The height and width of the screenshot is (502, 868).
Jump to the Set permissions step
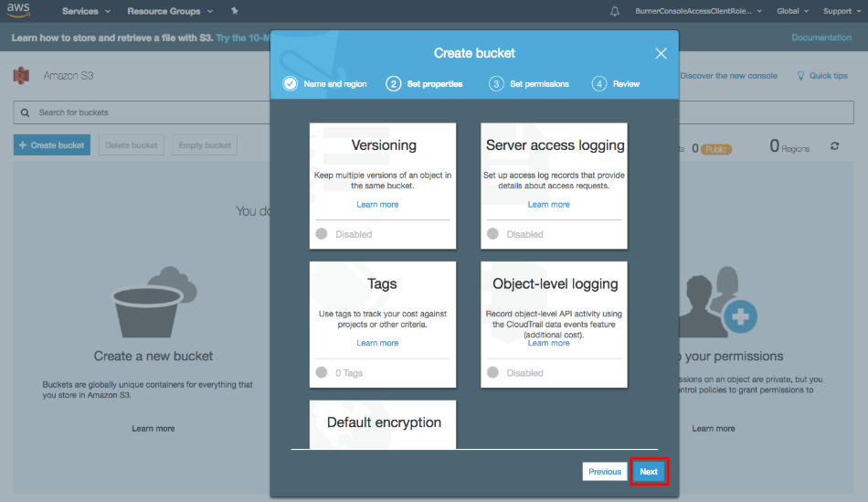tap(539, 84)
